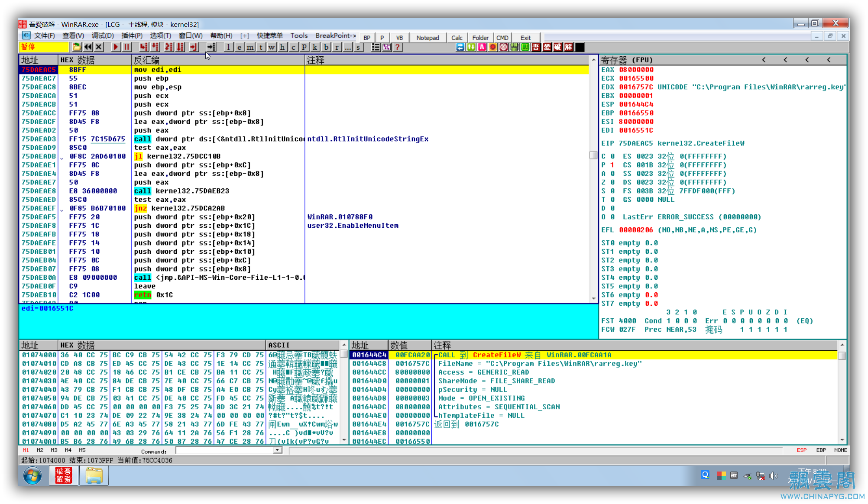Click the Step into toolbar icon

(x=144, y=47)
